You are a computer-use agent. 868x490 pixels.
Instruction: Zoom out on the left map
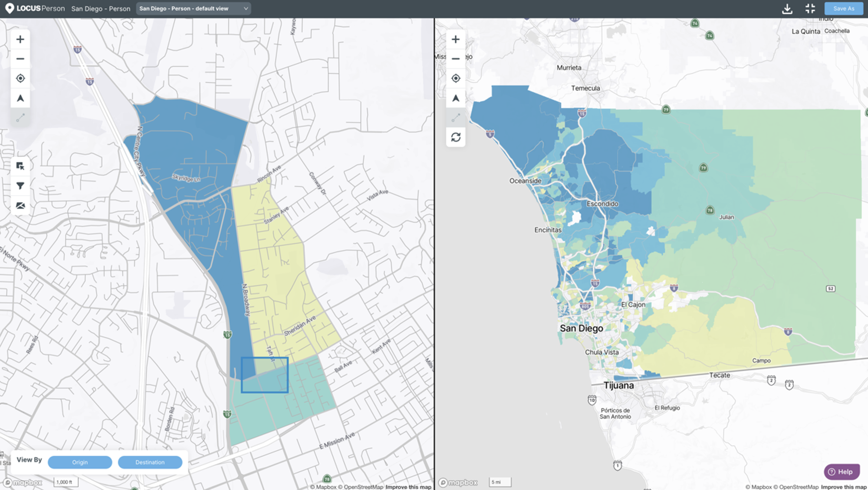(20, 59)
